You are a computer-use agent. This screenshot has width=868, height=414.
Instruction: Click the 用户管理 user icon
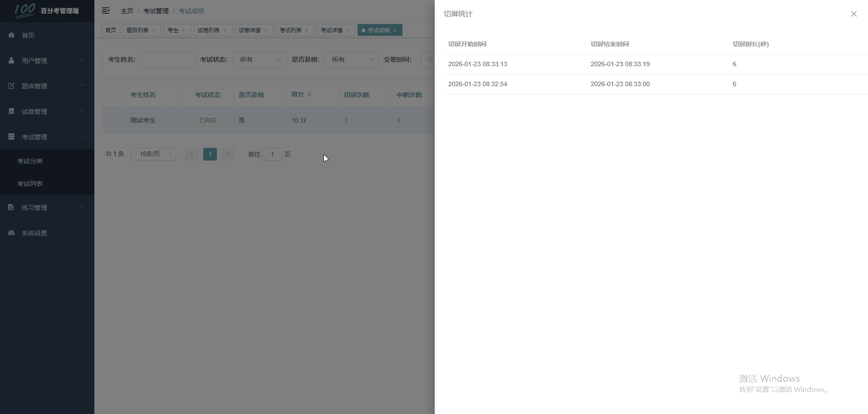pos(11,60)
